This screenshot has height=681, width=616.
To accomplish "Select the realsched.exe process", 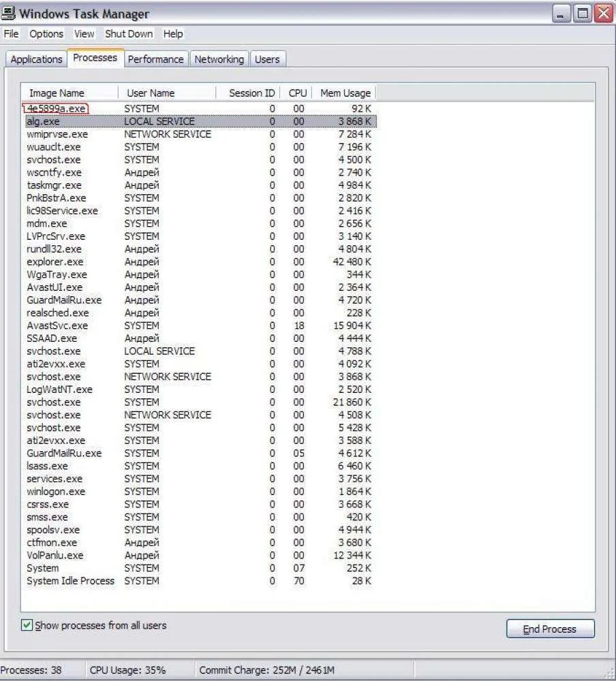I will (200, 313).
